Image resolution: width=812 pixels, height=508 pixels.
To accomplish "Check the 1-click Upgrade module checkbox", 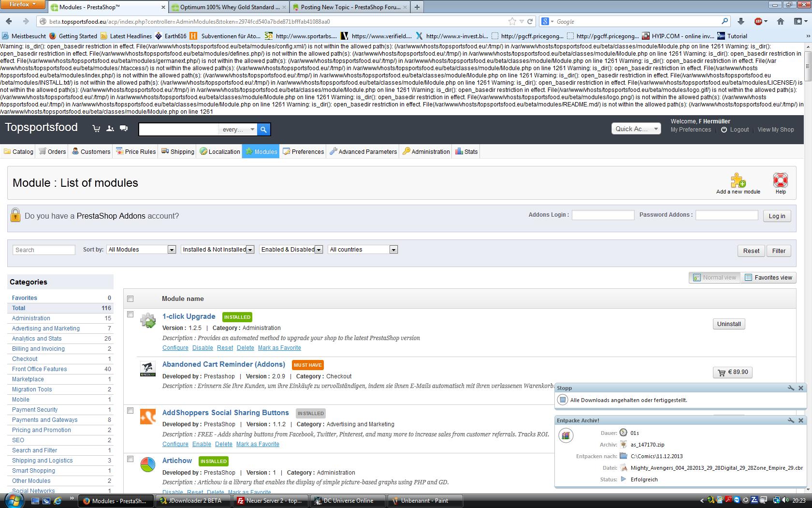I will click(x=130, y=314).
